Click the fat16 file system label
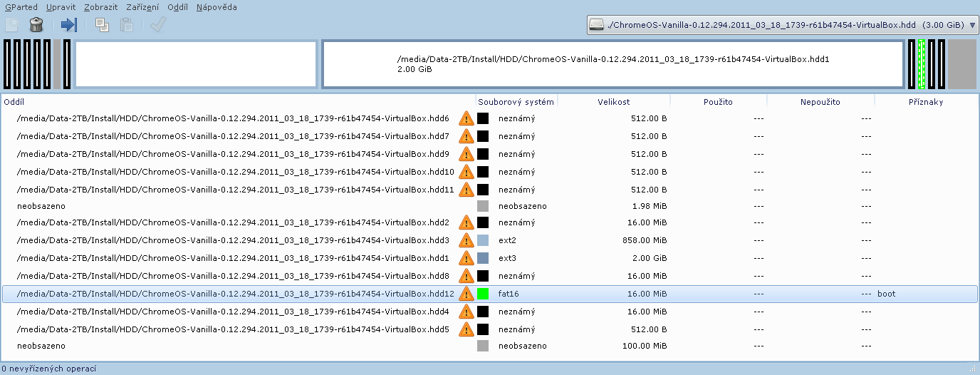The height and width of the screenshot is (375, 980). click(x=509, y=294)
